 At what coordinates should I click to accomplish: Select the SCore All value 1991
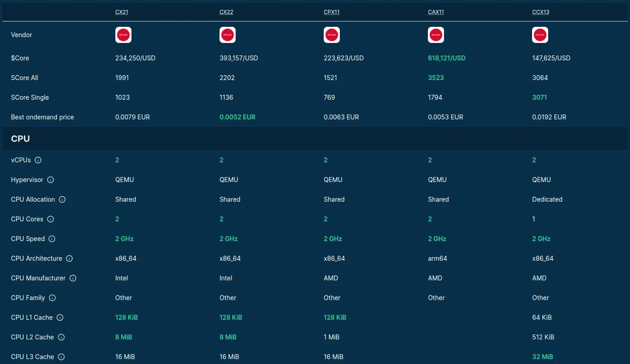point(122,78)
